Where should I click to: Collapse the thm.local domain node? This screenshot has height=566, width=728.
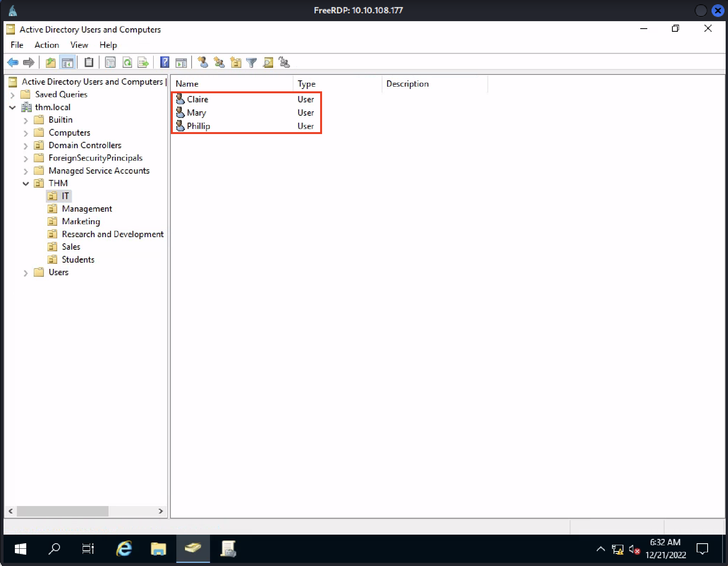click(13, 107)
